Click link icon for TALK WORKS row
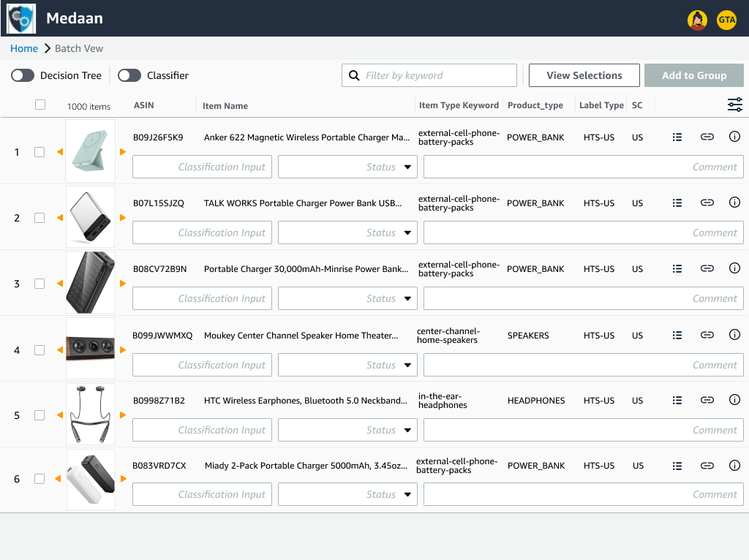 pyautogui.click(x=707, y=203)
